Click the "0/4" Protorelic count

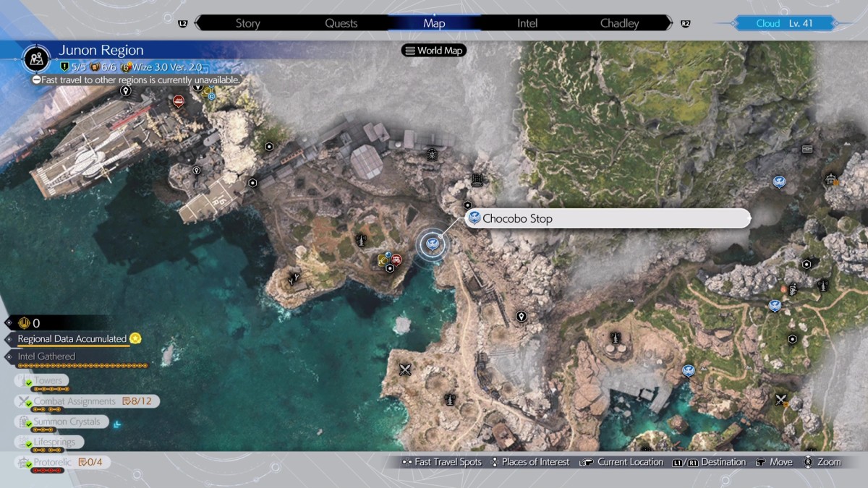95,462
